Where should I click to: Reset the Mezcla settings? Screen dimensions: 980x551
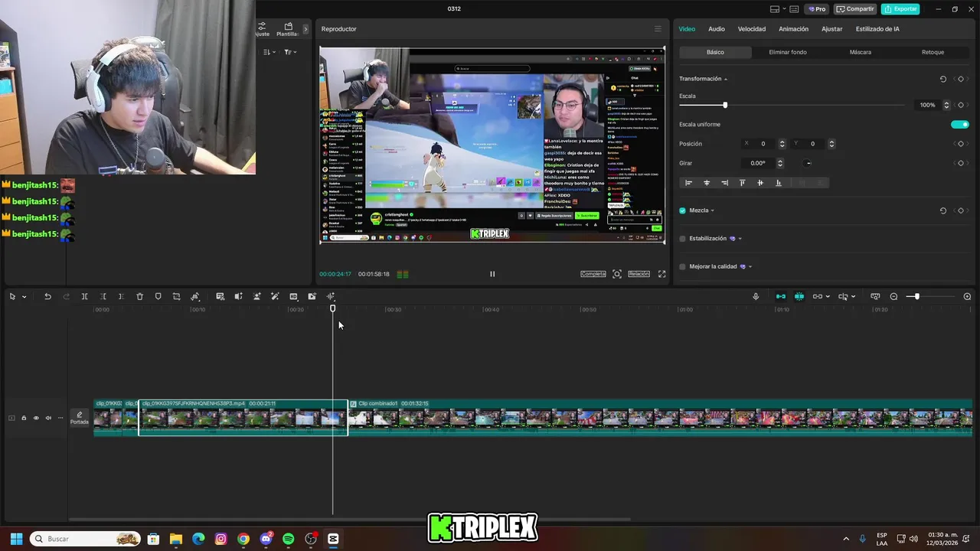point(942,210)
